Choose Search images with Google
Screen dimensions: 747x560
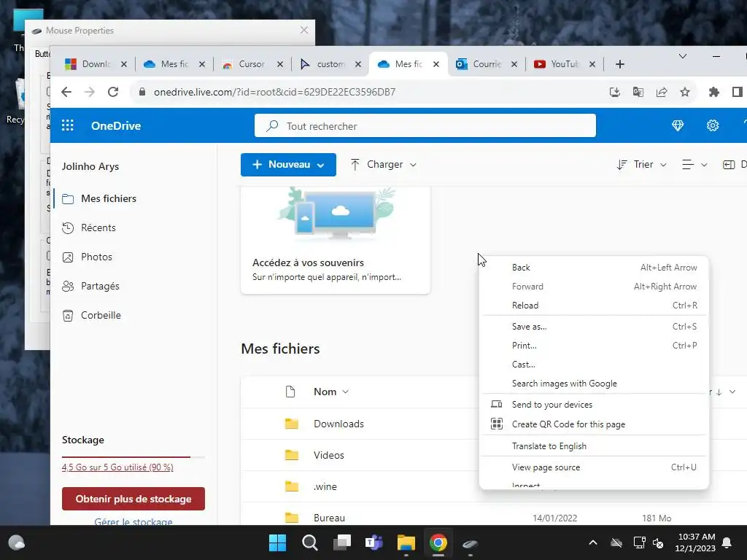tap(594, 384)
